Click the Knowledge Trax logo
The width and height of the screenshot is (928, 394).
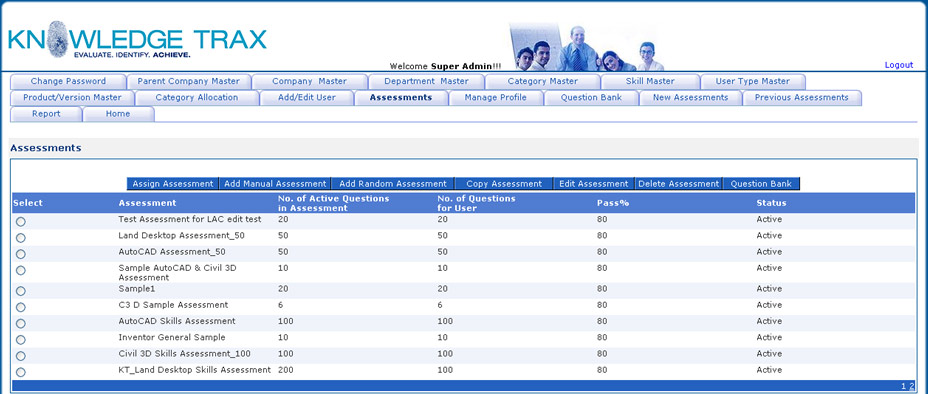(x=137, y=40)
